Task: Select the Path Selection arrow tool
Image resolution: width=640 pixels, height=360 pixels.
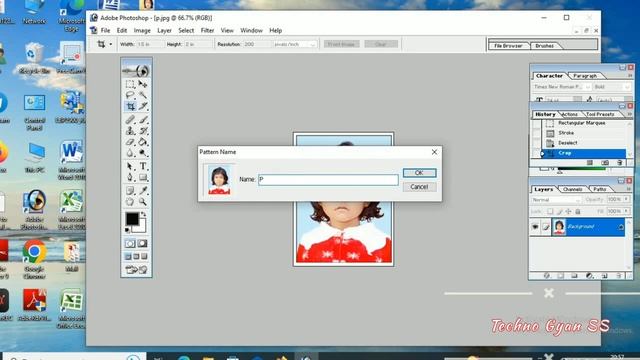Action: [x=130, y=166]
